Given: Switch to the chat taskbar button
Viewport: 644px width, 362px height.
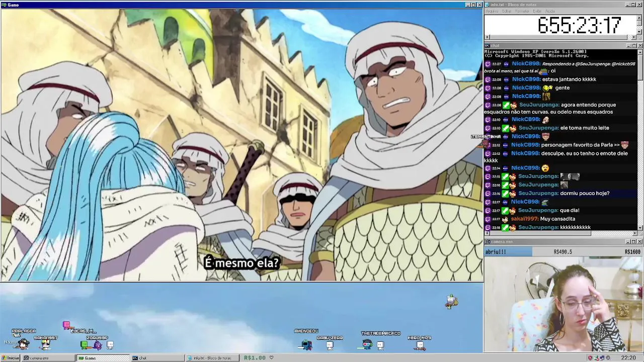Looking at the screenshot, I should (157, 358).
